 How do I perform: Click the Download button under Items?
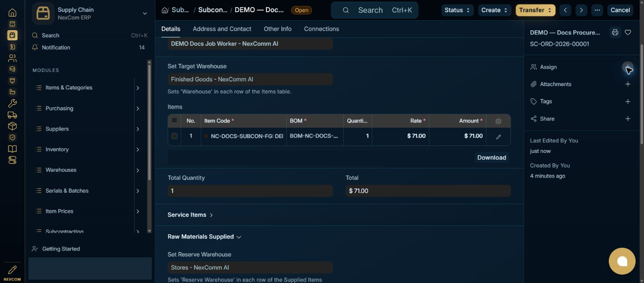click(492, 157)
